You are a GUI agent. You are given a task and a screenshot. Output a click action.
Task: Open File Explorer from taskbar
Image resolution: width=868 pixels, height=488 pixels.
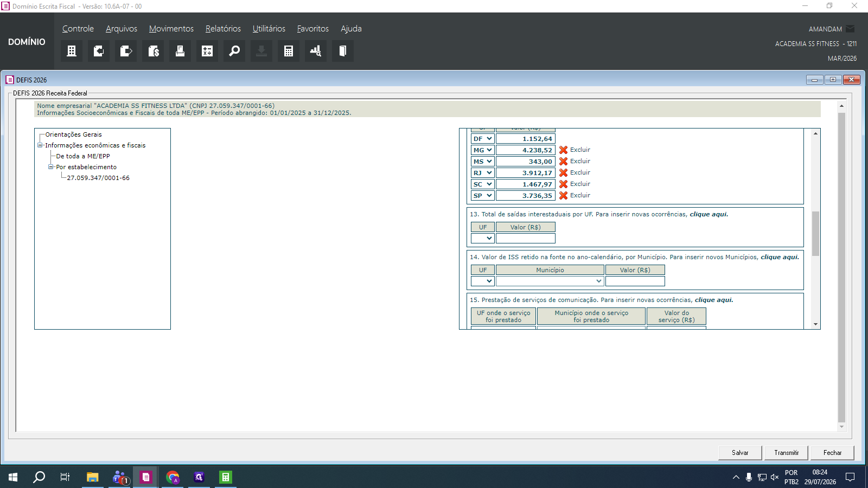pyautogui.click(x=92, y=477)
